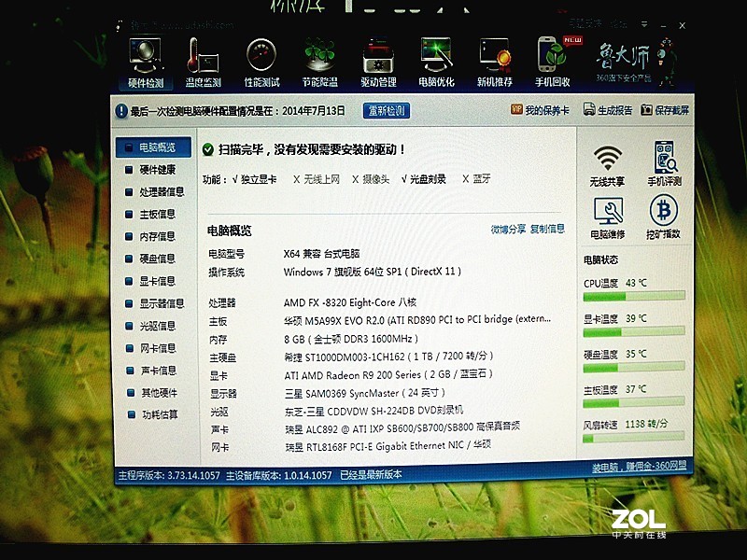Click the 硬盘温度 temperature bar
The image size is (747, 560).
[x=634, y=367]
